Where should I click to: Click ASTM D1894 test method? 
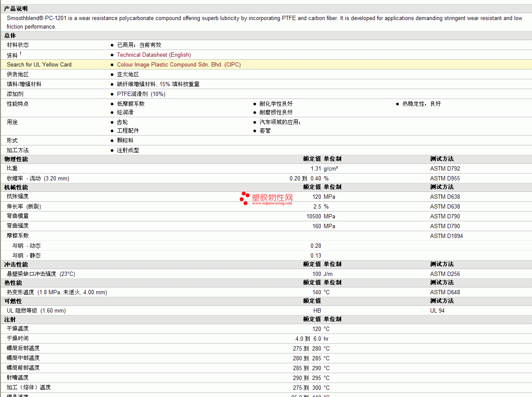(x=446, y=236)
